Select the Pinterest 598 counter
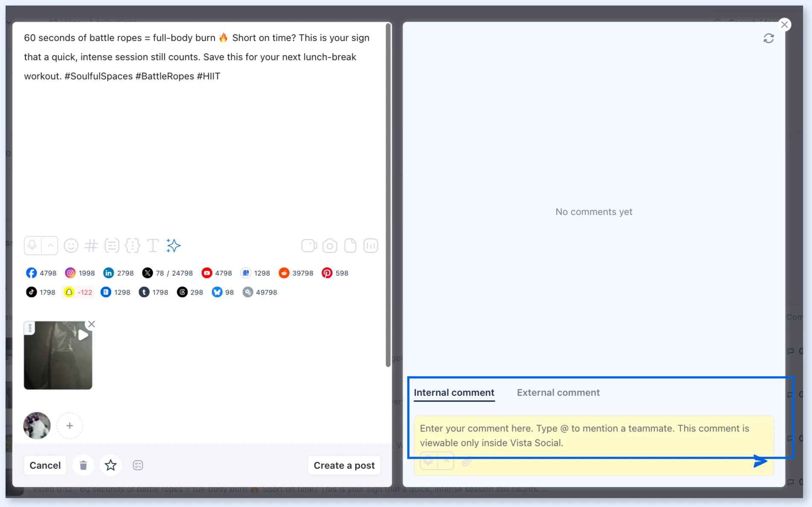The height and width of the screenshot is (507, 812). pyautogui.click(x=335, y=273)
